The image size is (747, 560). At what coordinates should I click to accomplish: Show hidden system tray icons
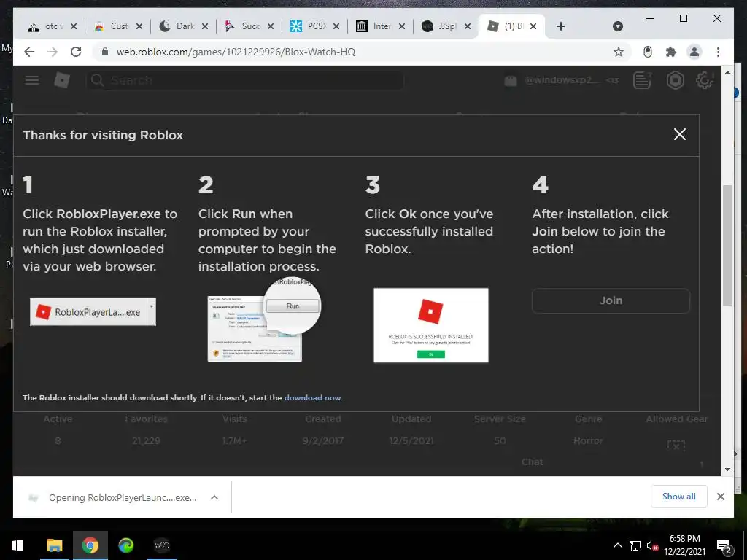[x=617, y=545]
